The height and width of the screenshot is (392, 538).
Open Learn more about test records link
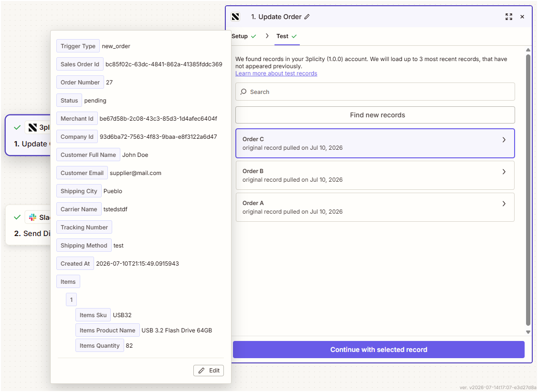(x=276, y=73)
